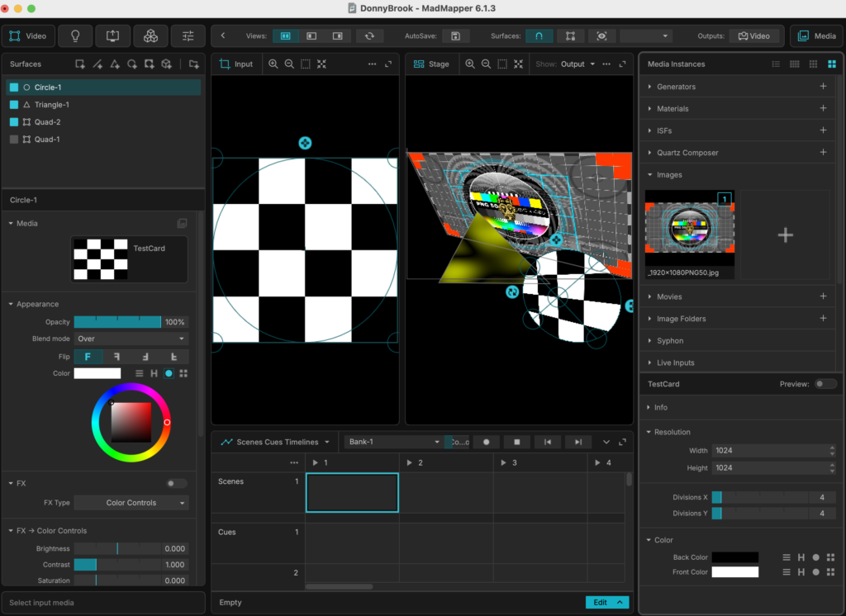The width and height of the screenshot is (846, 616).
Task: Collapse the Images section
Action: point(649,175)
